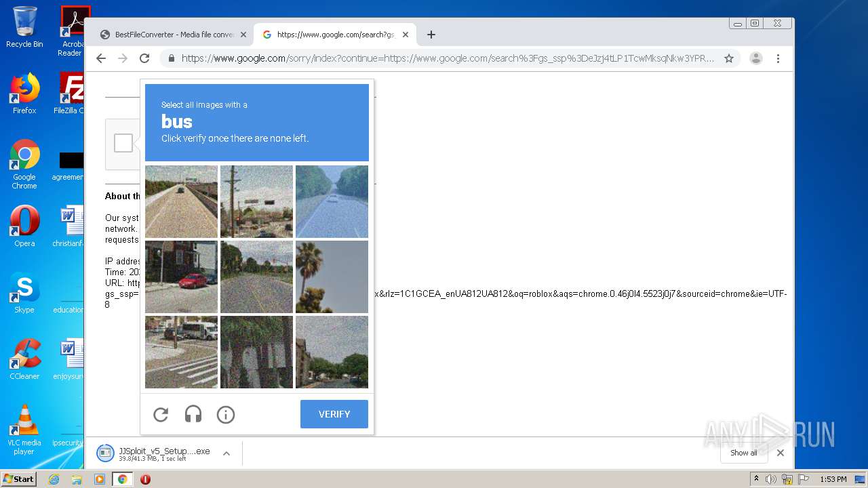Image resolution: width=868 pixels, height=488 pixels.
Task: Open captcha help information icon
Action: pos(226,414)
